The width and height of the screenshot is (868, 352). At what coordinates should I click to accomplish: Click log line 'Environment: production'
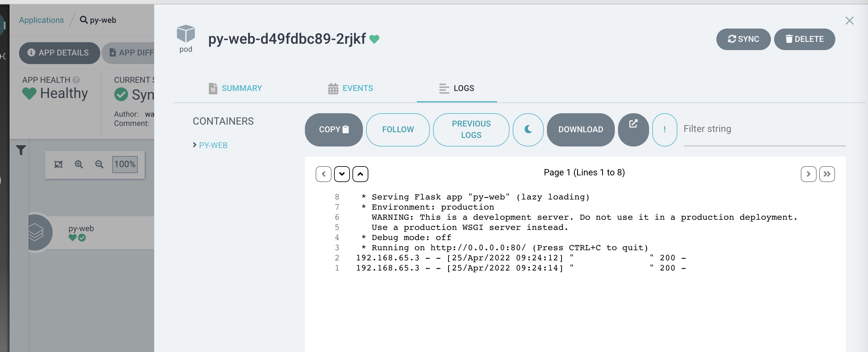click(x=427, y=207)
